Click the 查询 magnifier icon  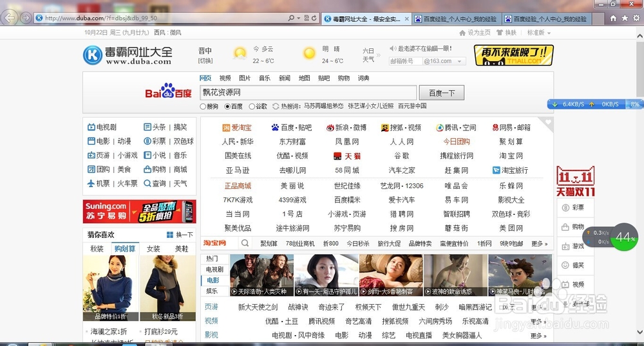(x=147, y=183)
